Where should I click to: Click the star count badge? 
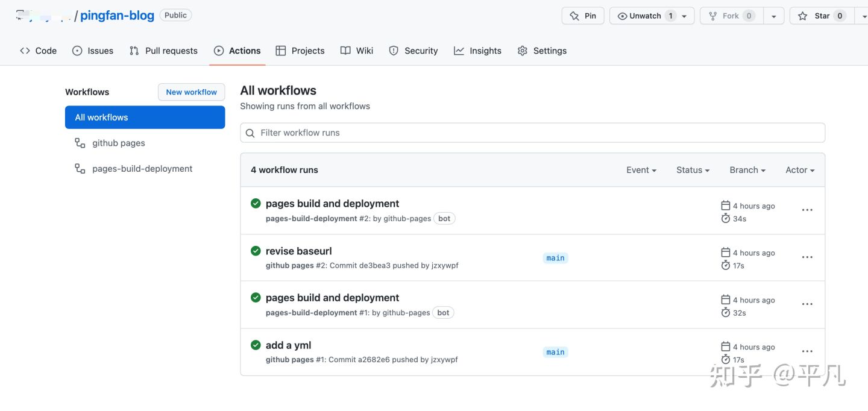point(840,16)
